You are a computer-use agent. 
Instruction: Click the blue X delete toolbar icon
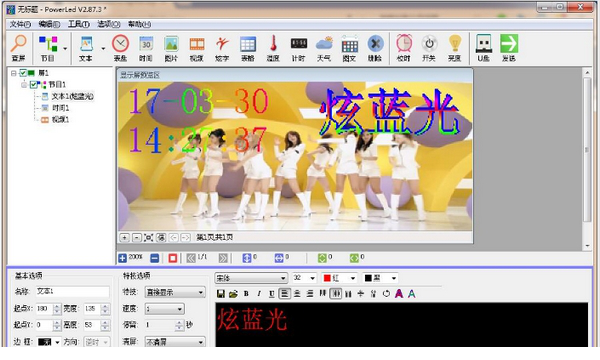coord(375,48)
